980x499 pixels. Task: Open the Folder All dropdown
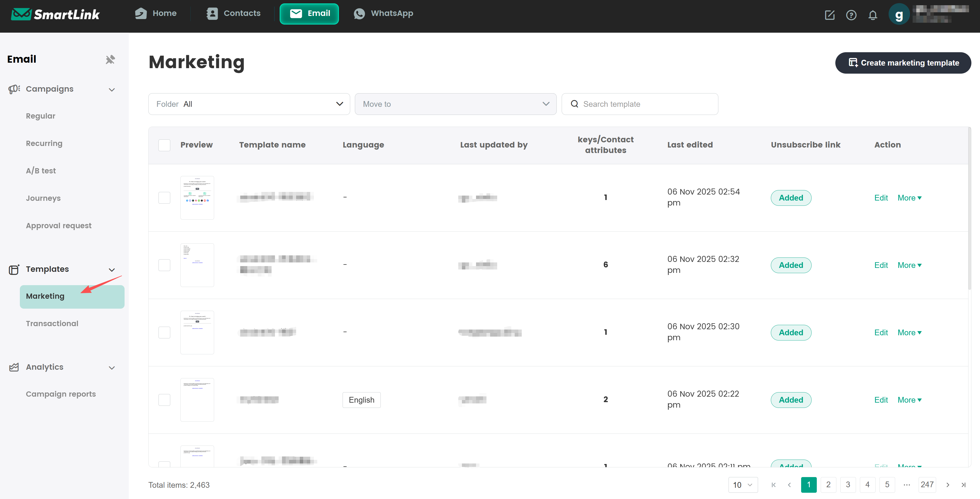[249, 104]
